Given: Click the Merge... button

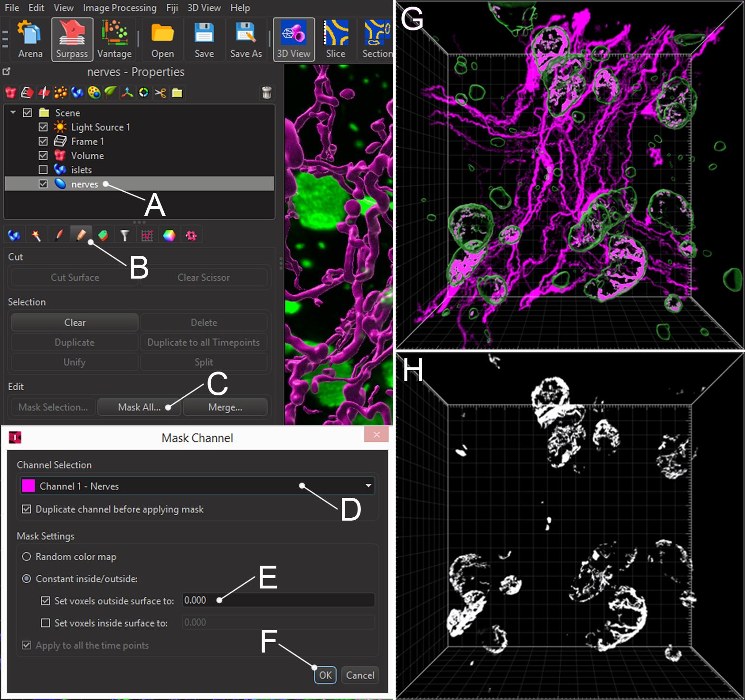Looking at the screenshot, I should click(225, 407).
